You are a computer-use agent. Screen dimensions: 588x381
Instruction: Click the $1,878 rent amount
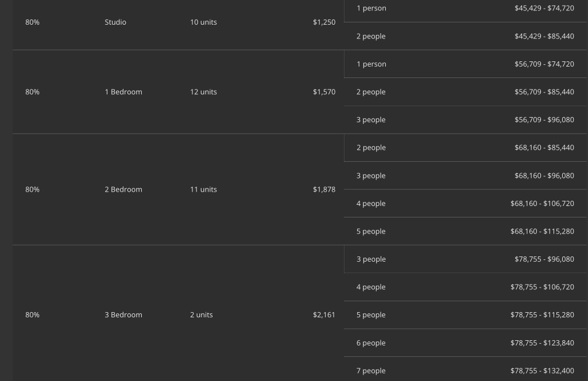coord(324,189)
